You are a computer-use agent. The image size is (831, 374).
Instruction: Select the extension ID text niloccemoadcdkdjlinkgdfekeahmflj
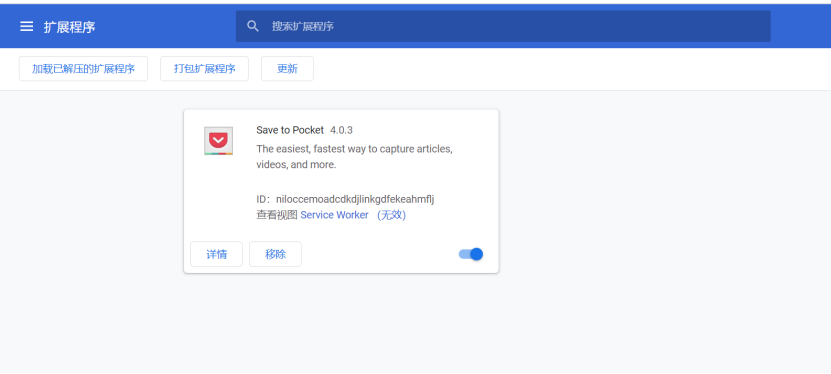pos(355,199)
